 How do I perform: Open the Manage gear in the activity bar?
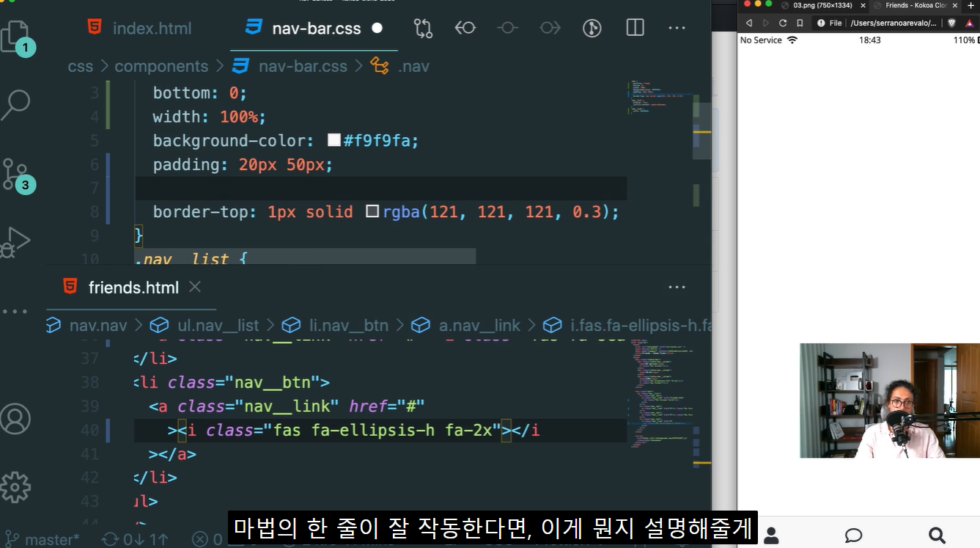(x=15, y=487)
